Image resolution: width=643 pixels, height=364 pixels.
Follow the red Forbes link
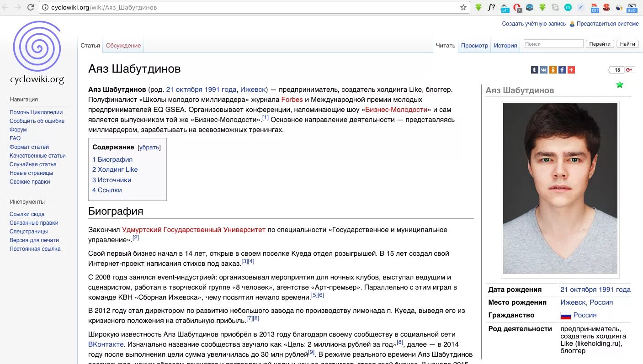pyautogui.click(x=292, y=100)
